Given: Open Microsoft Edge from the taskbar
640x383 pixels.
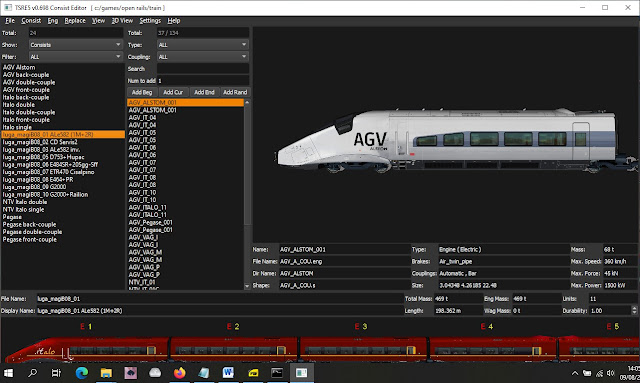Looking at the screenshot, I should (x=82, y=372).
